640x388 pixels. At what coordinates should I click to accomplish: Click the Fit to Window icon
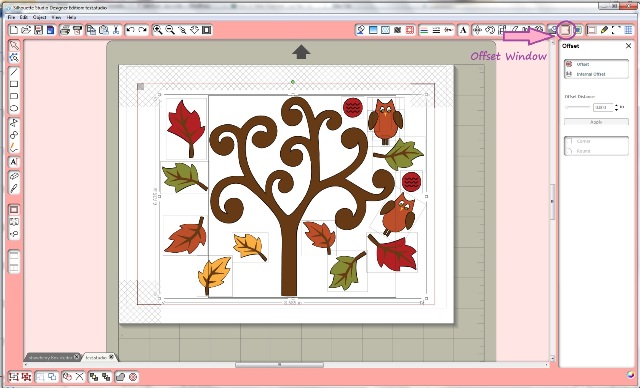[x=207, y=30]
